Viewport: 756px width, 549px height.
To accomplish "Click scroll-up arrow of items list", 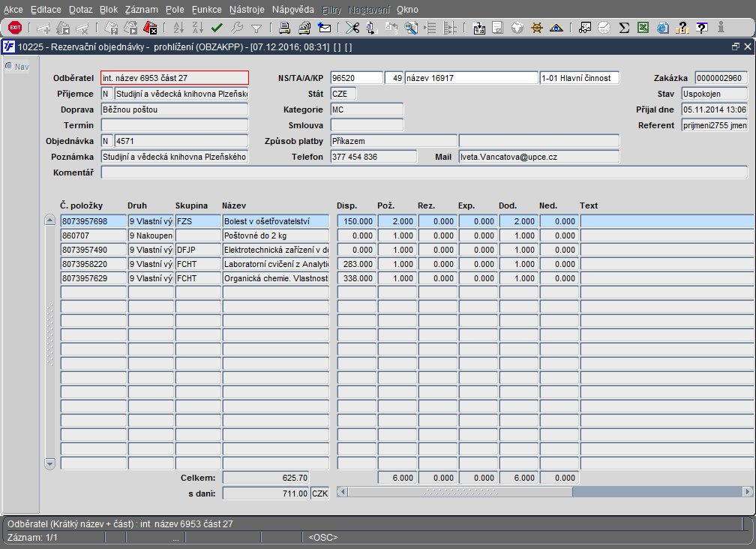I will coord(49,220).
